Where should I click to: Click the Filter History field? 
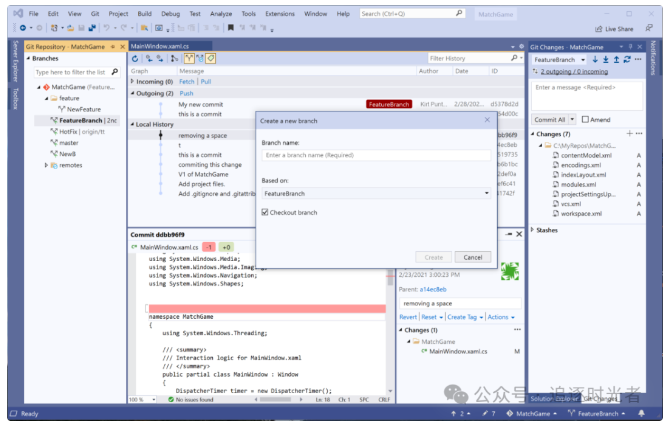click(x=469, y=58)
